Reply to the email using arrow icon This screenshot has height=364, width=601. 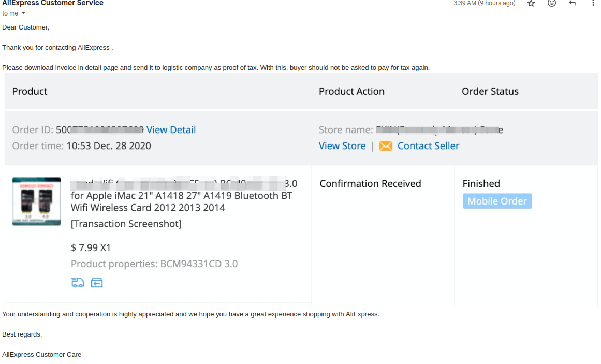click(x=573, y=3)
